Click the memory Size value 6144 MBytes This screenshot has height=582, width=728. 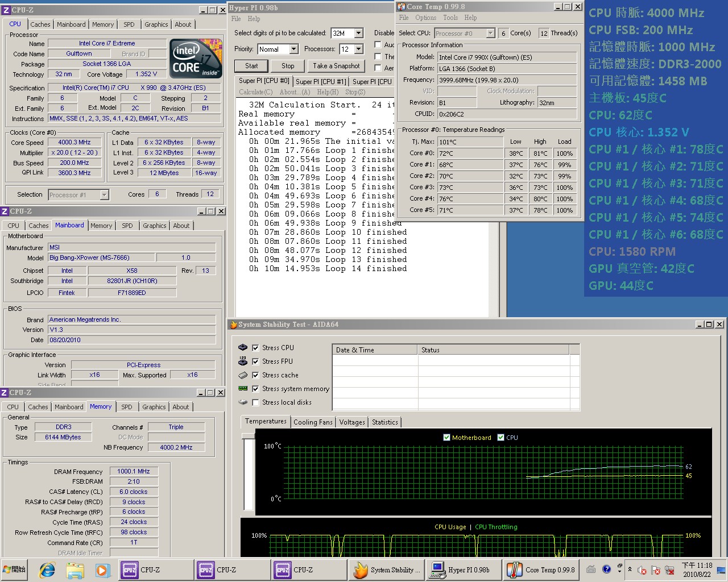tap(63, 437)
